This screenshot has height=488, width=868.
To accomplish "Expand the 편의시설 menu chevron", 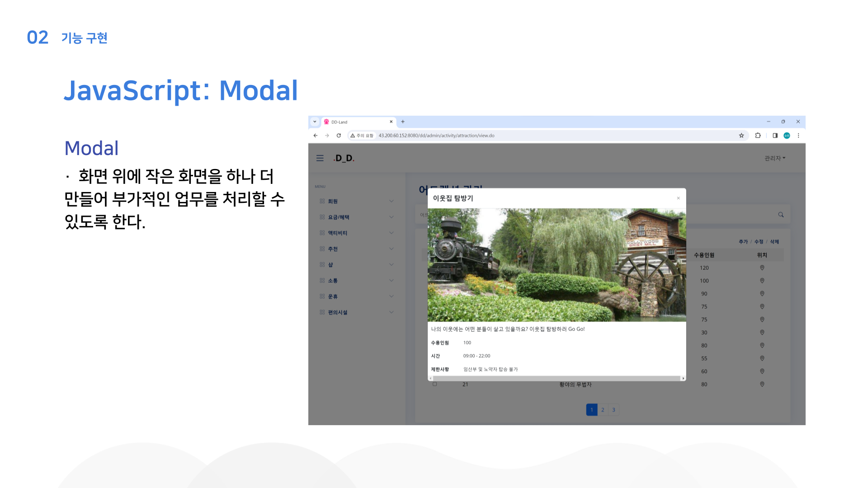I will click(x=392, y=312).
